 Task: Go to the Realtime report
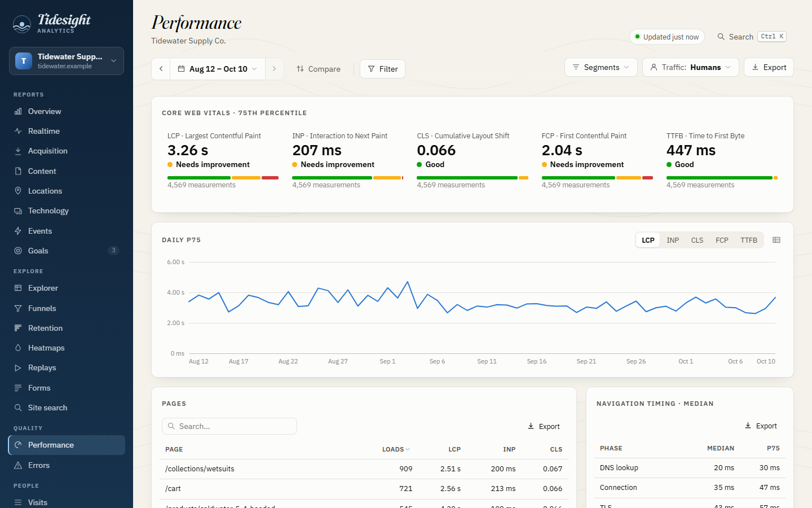click(67, 131)
